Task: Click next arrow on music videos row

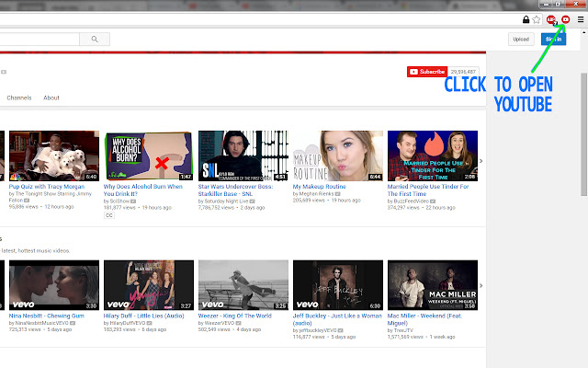Action: pos(481,286)
